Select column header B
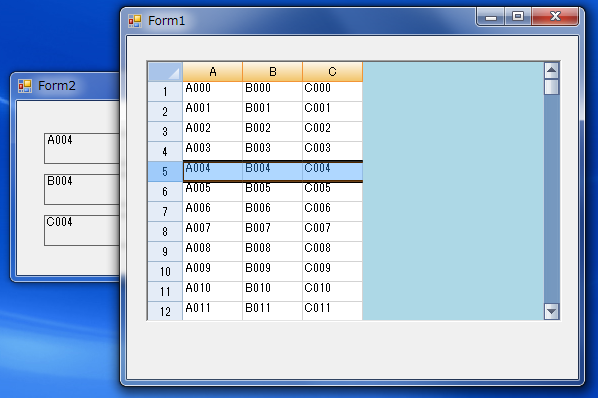This screenshot has width=598, height=398. pos(272,72)
